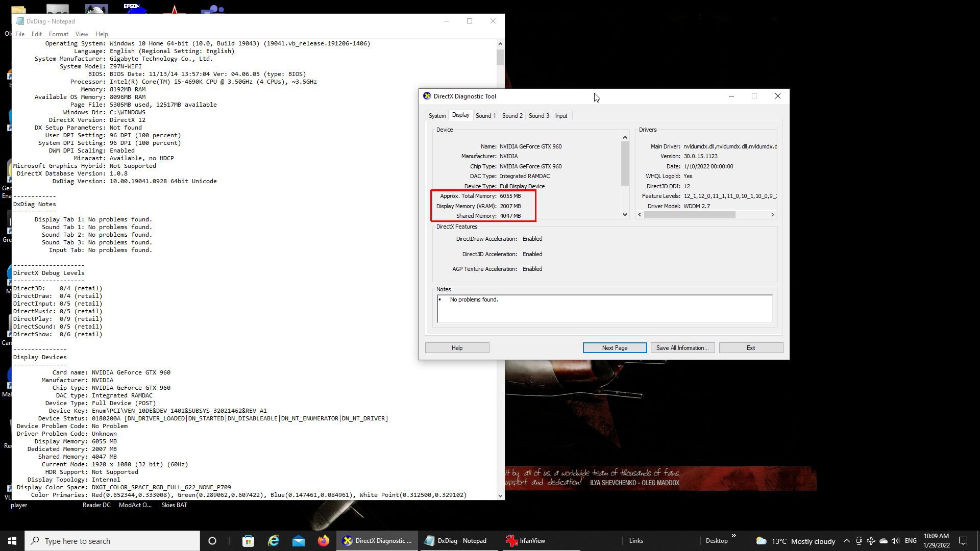Open the Notepad Format menu
980x551 pixels.
tap(59, 34)
